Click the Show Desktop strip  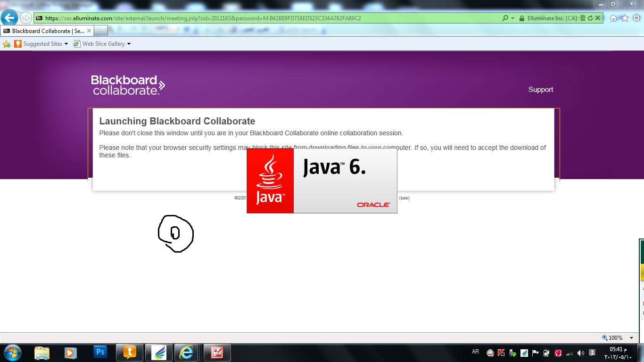pos(641,353)
